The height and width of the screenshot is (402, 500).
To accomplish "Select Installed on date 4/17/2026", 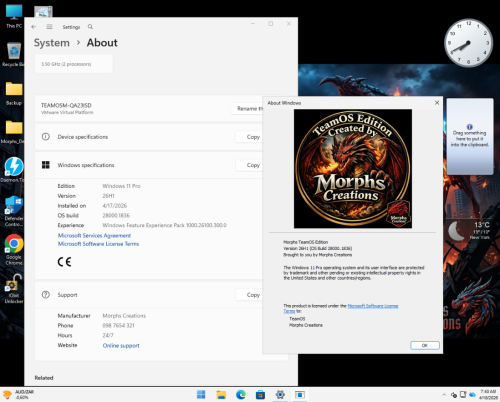I will (x=115, y=206).
